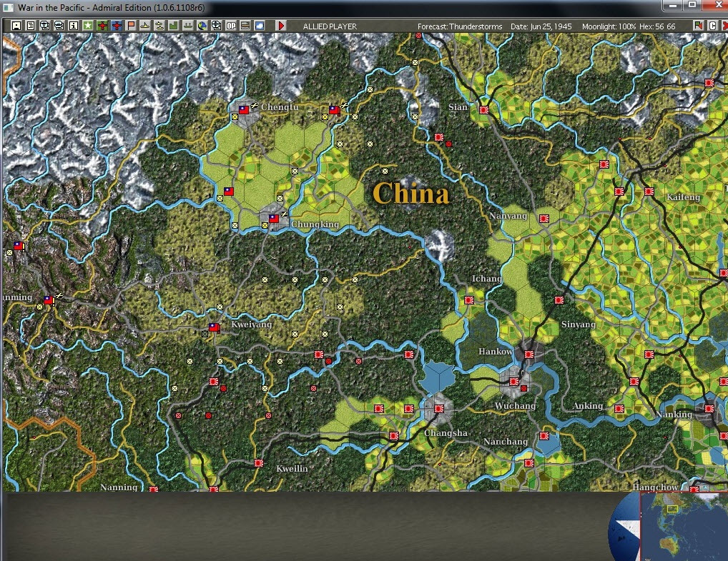Click the large 'China' map label
728x561 pixels.
[411, 194]
